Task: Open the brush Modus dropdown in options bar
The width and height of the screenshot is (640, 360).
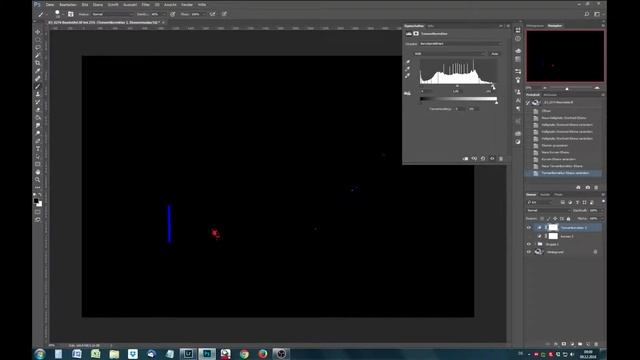Action: pyautogui.click(x=113, y=14)
